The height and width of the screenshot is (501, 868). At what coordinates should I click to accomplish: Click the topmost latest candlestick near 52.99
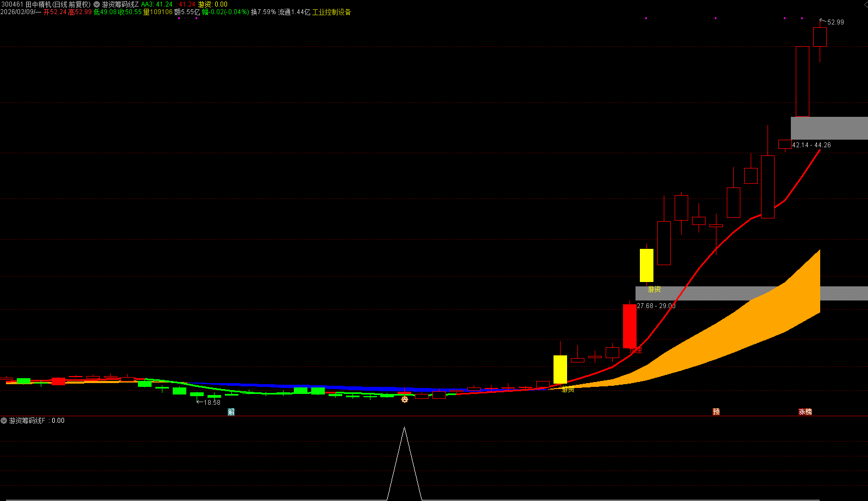[x=820, y=37]
